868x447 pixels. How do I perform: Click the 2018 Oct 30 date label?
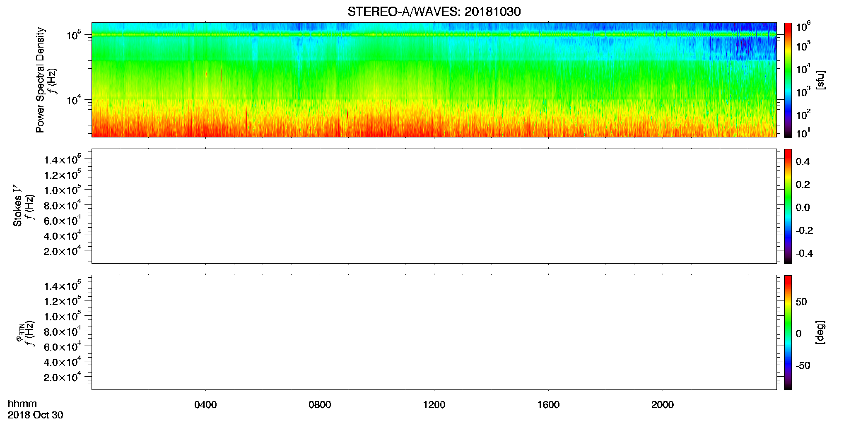tap(35, 415)
